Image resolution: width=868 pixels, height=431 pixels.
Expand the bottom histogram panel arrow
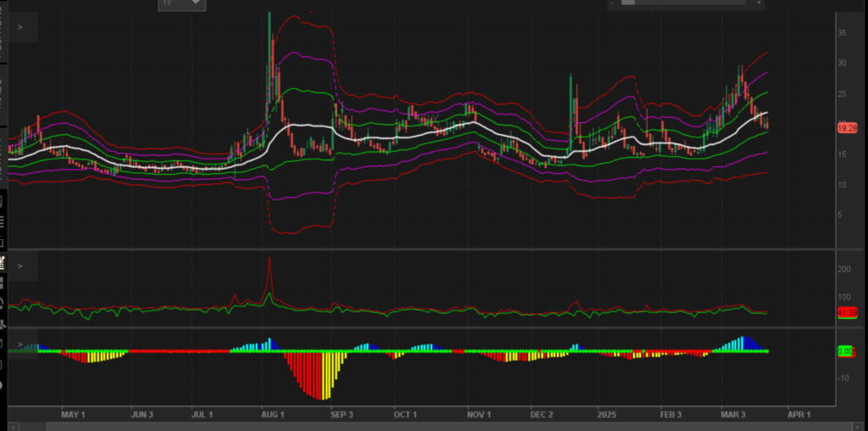19,344
